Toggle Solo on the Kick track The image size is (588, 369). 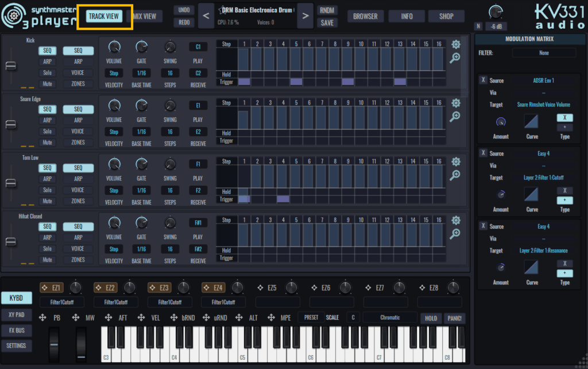coord(47,72)
